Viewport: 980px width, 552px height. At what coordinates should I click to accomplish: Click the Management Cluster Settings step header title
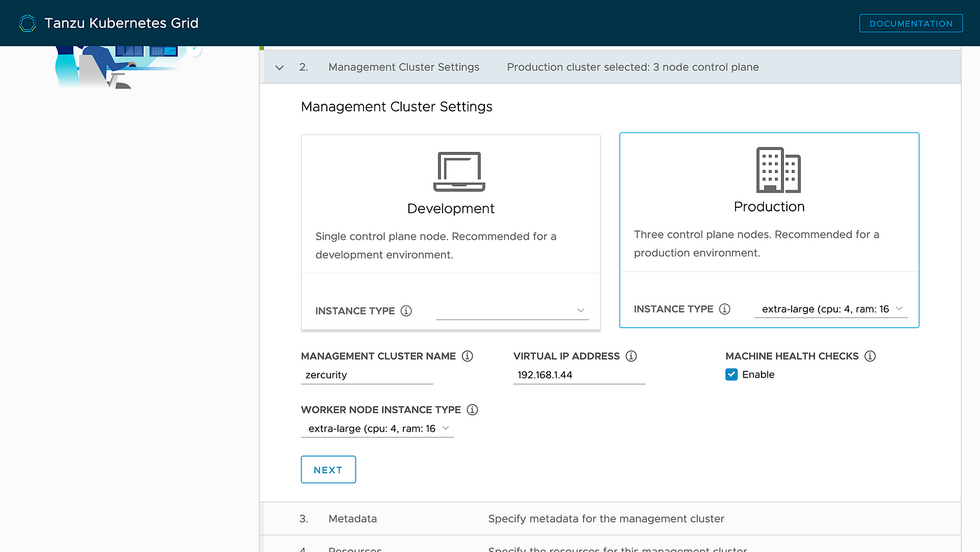point(404,67)
